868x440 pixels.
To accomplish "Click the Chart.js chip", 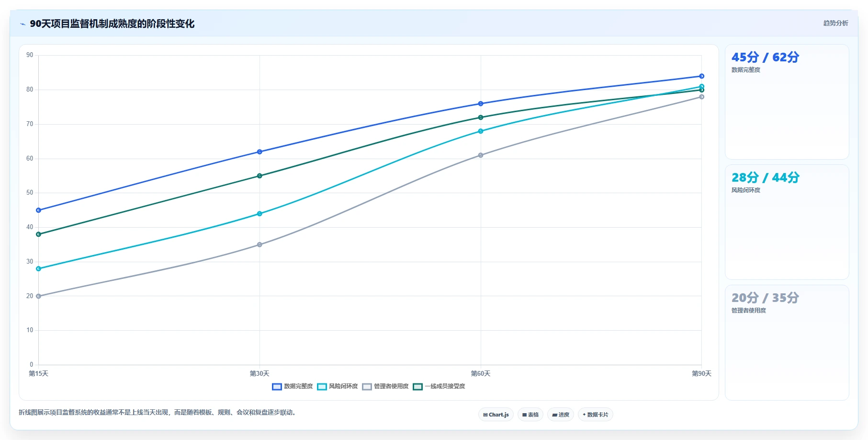I will [496, 415].
